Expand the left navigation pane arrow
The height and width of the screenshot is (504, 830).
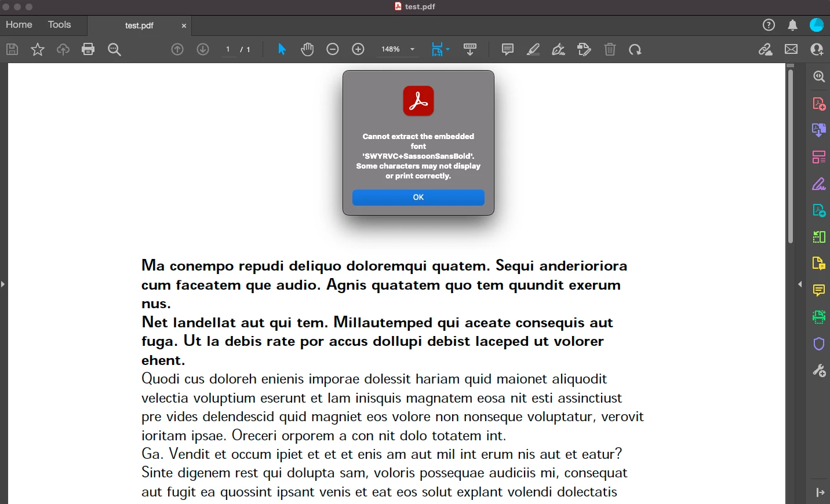tap(3, 284)
